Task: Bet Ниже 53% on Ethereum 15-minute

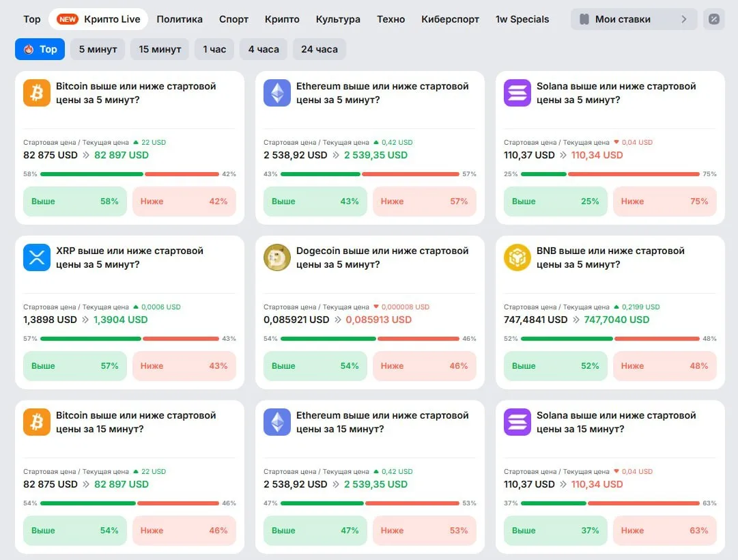Action: 425,531
